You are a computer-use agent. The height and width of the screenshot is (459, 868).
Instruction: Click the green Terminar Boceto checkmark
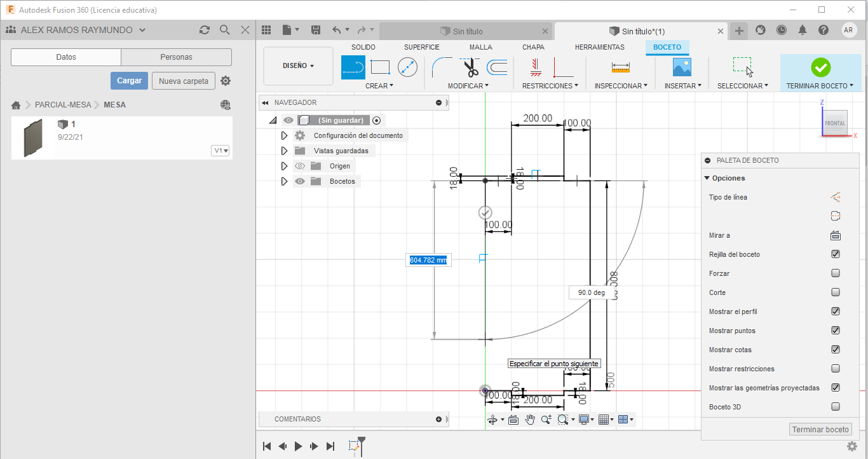(x=820, y=67)
